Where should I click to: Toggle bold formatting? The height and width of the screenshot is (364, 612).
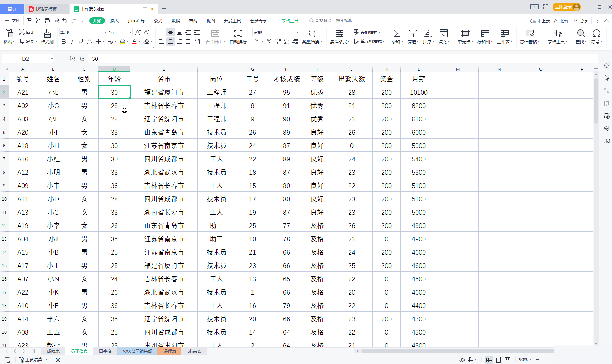pyautogui.click(x=63, y=41)
